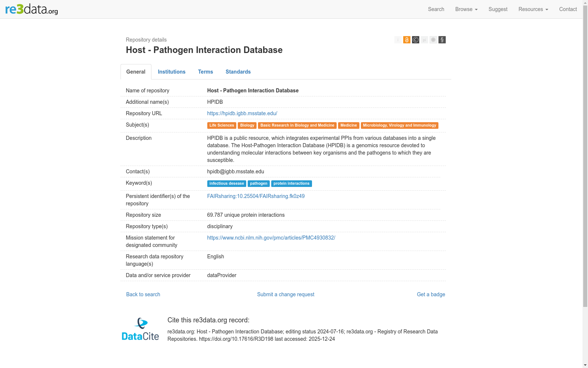This screenshot has width=588, height=368.
Task: Click the Medicine subject tag
Action: point(349,125)
